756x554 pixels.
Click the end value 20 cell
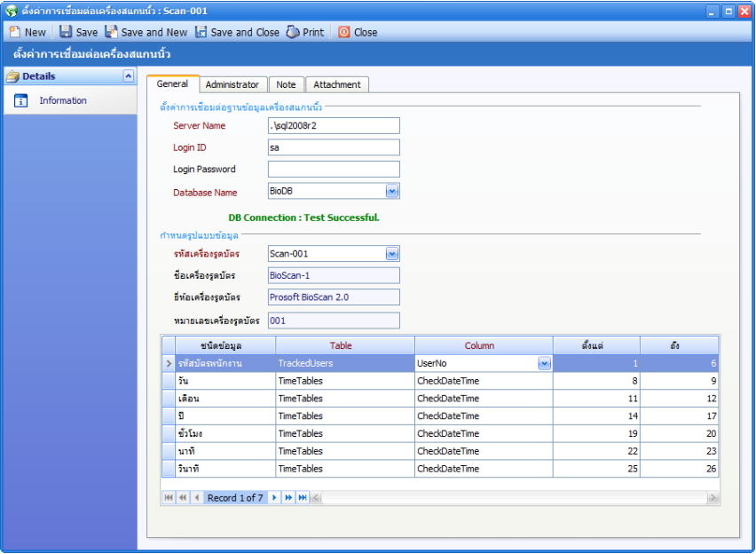point(680,433)
